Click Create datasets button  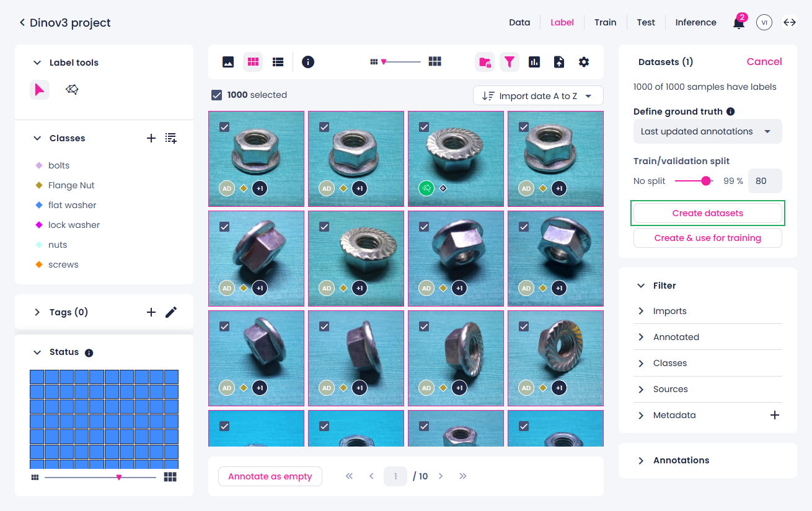click(707, 213)
